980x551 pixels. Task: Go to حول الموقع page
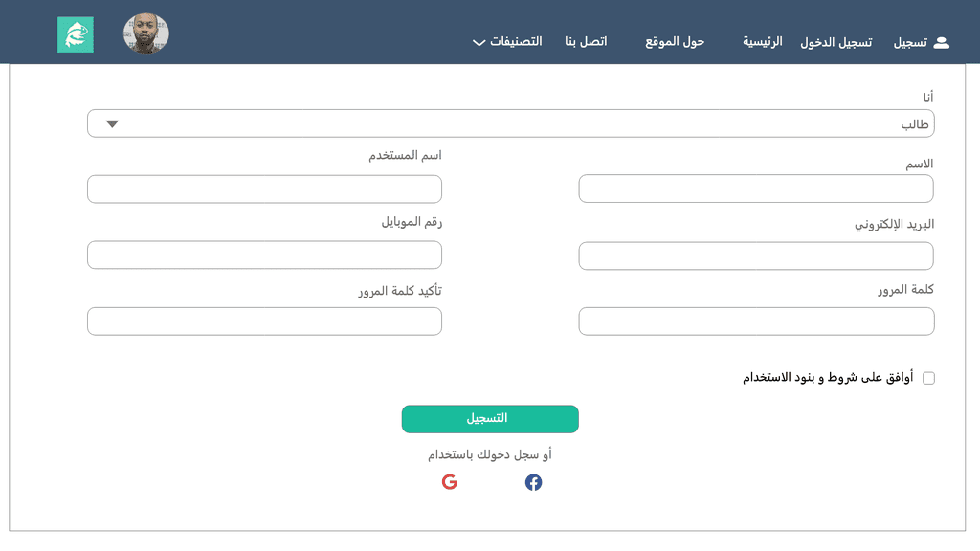675,42
